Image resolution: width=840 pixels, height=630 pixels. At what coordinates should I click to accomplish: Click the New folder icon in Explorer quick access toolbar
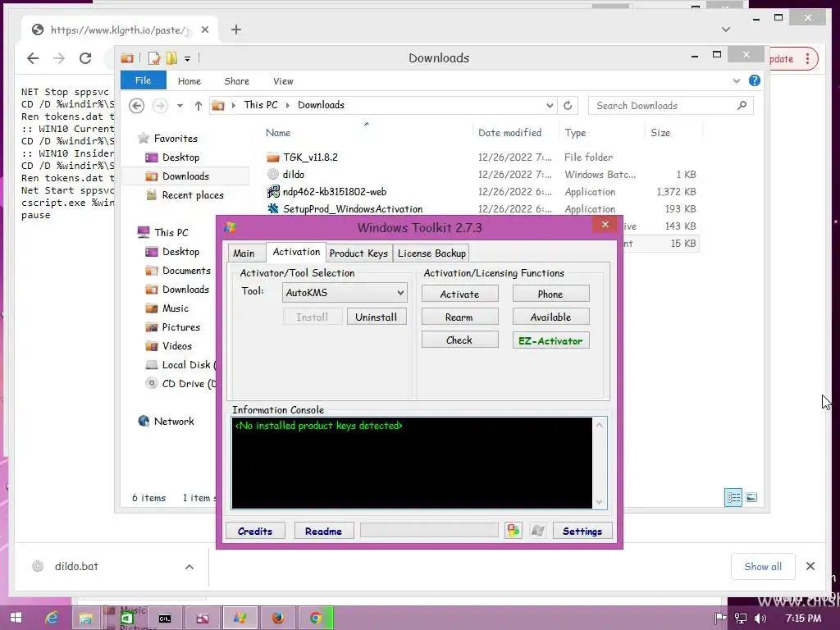click(171, 58)
